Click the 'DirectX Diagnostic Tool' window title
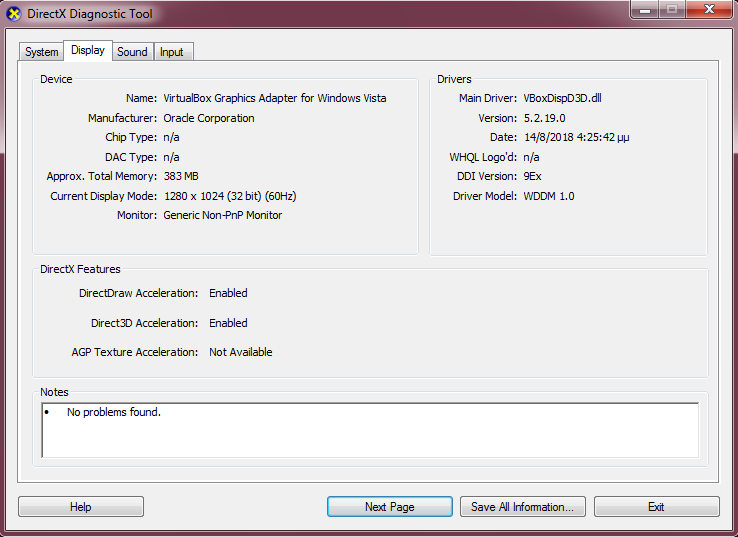The image size is (738, 537). [90, 14]
